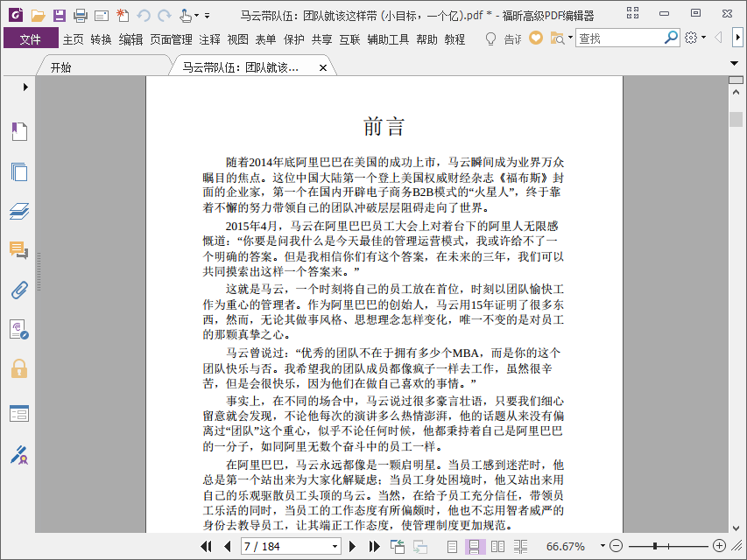The height and width of the screenshot is (560, 747).
Task: Open the Comments panel
Action: [x=19, y=250]
